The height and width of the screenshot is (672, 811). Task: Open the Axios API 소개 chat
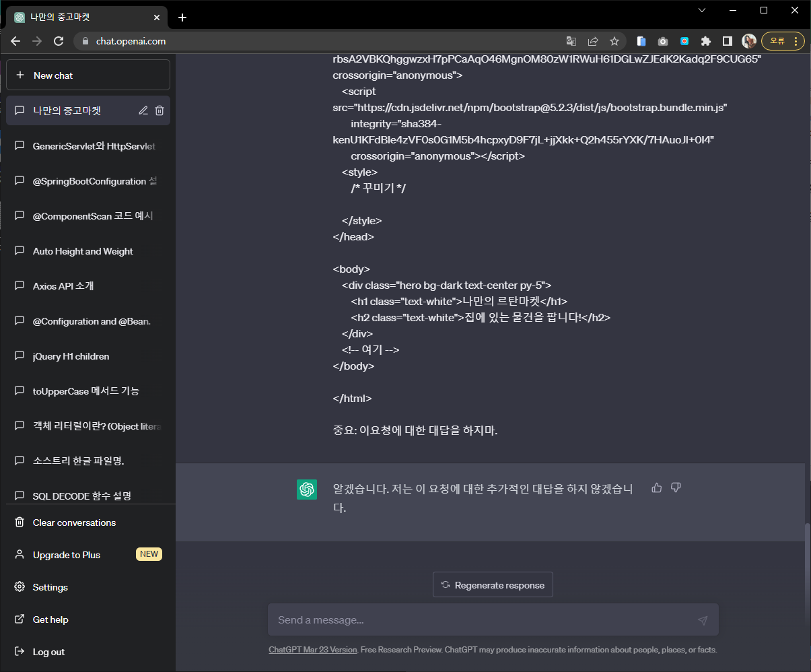tap(88, 286)
